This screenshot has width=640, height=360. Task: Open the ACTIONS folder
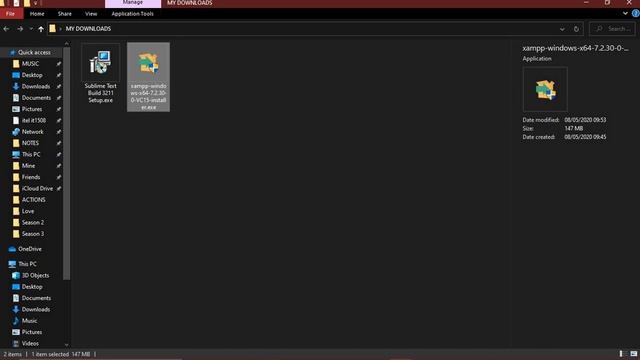pyautogui.click(x=33, y=200)
